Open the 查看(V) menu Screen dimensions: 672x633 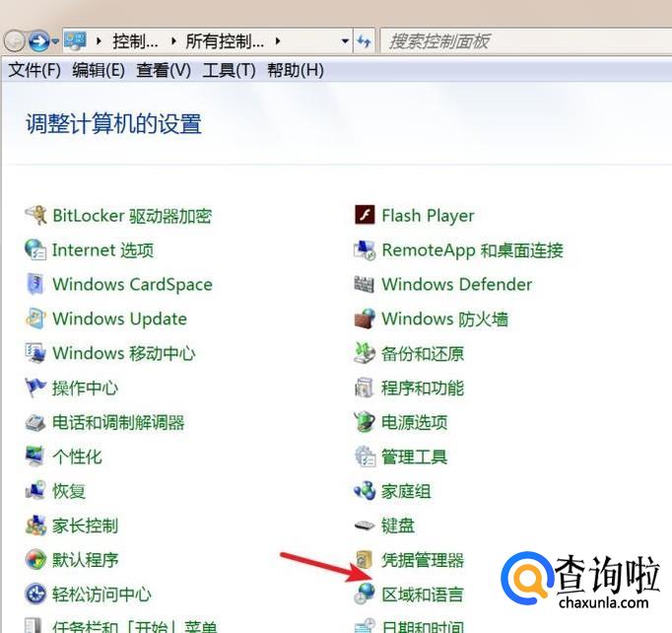[x=164, y=70]
